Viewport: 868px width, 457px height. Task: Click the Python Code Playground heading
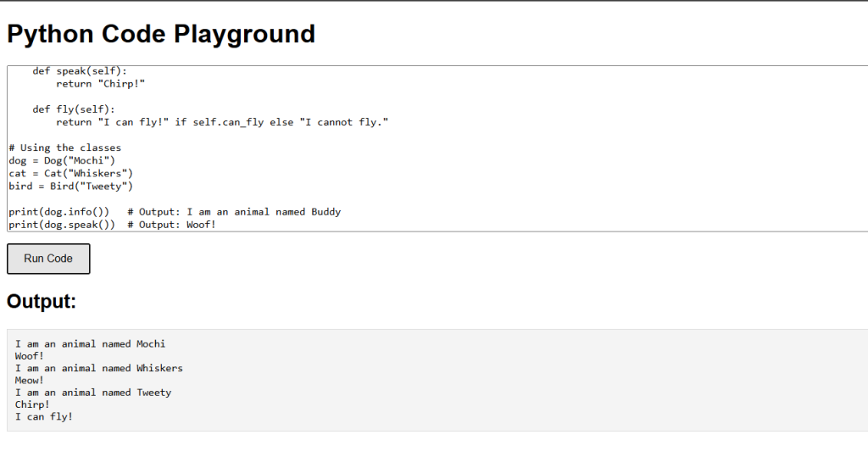161,34
